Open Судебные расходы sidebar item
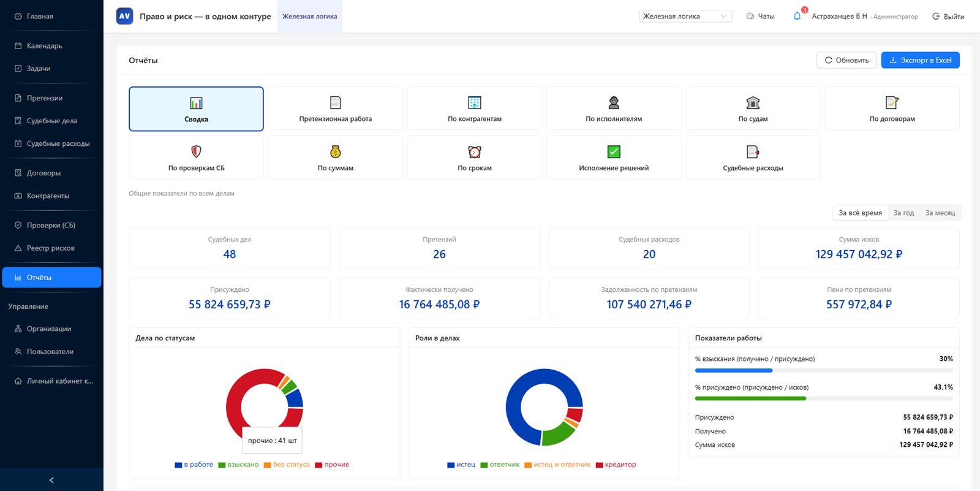Screen dimensions: 980x491 click(51, 143)
